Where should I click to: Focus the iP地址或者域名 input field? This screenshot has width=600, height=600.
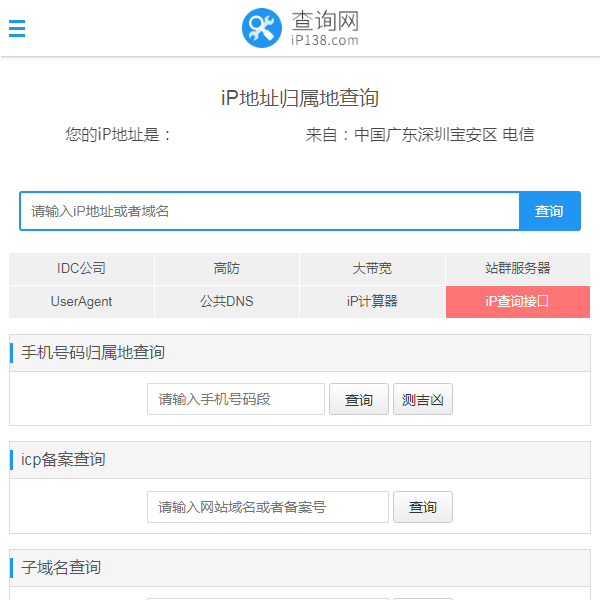point(270,211)
